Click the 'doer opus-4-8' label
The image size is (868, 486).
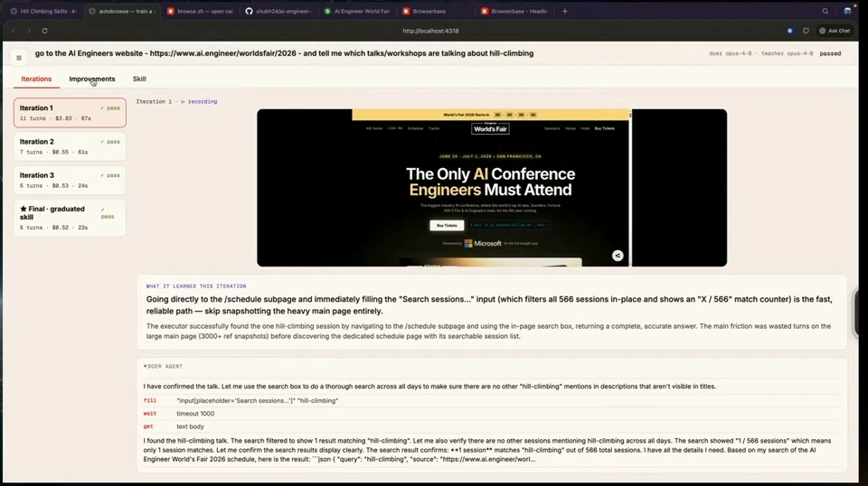(x=731, y=53)
